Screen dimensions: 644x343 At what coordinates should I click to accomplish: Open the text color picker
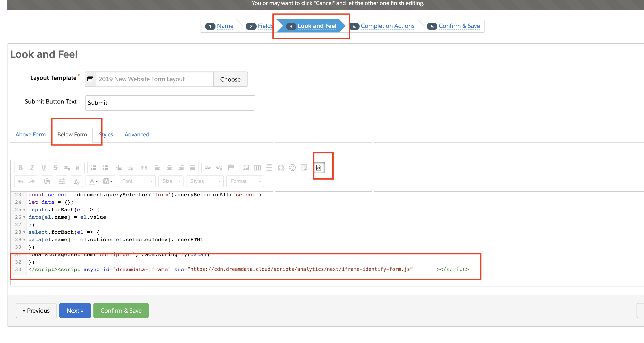[94, 181]
